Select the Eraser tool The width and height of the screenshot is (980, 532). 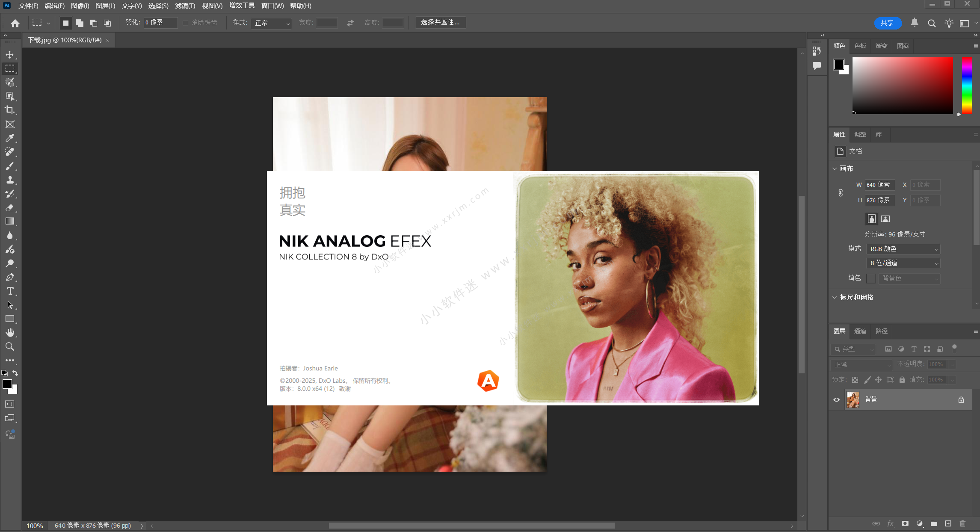pos(10,207)
